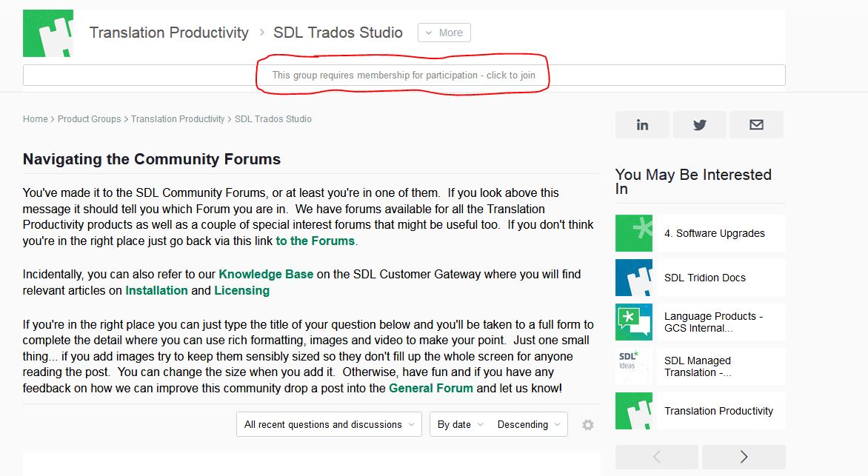Open SDL Trados Studio header title link

[x=338, y=33]
